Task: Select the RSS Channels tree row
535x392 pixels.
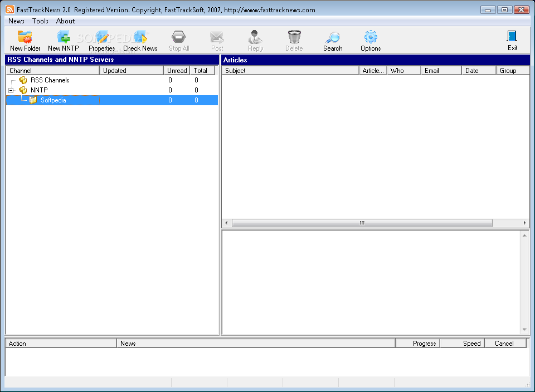Action: click(112, 80)
